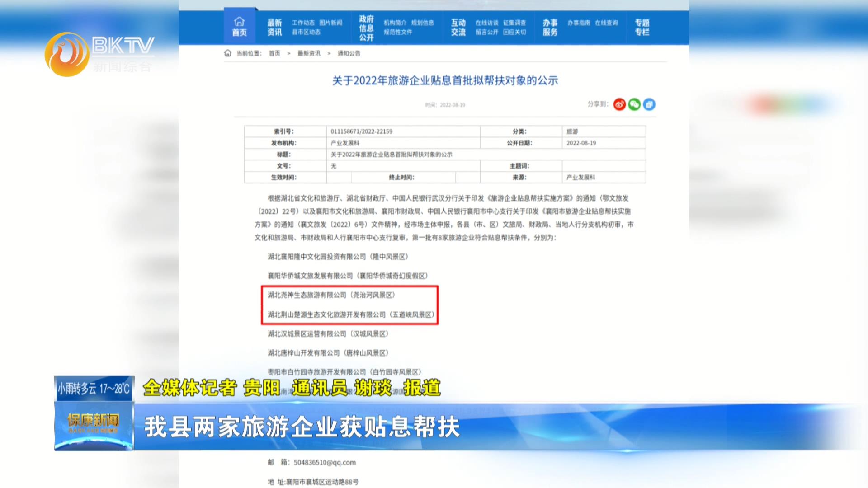The image size is (868, 488).
Task: Click the BKTV phoenix logo
Action: pyautogui.click(x=67, y=54)
